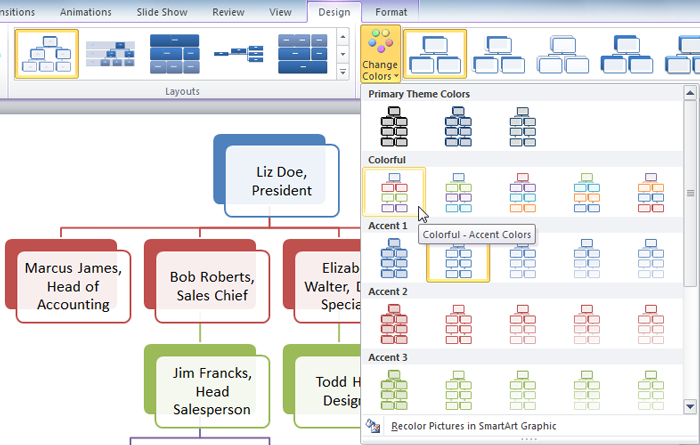Open the Slide Show tab

click(x=164, y=12)
